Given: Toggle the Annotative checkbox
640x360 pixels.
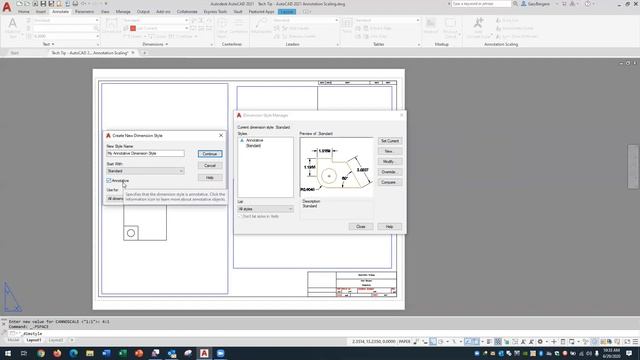Looking at the screenshot, I should click(x=109, y=180).
